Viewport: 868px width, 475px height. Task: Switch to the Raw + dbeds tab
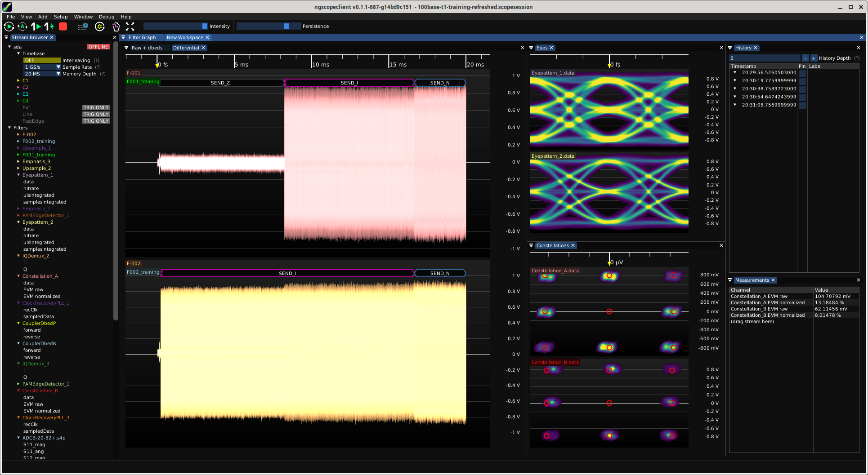(147, 48)
